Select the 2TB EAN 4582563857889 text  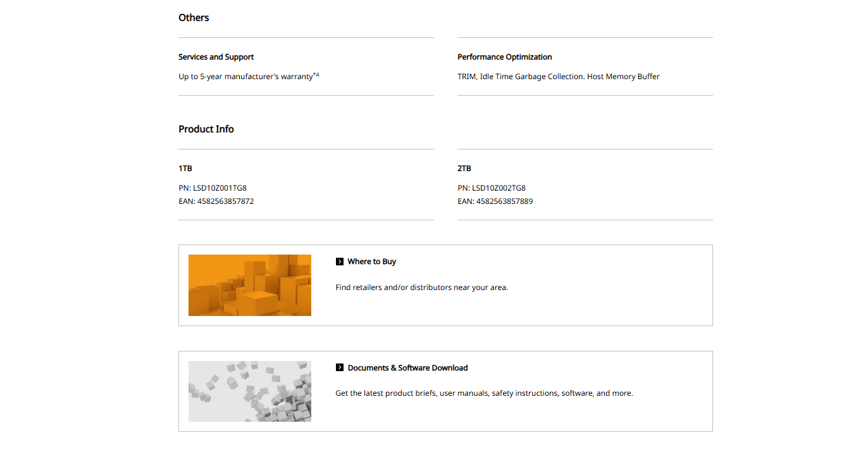pyautogui.click(x=504, y=201)
